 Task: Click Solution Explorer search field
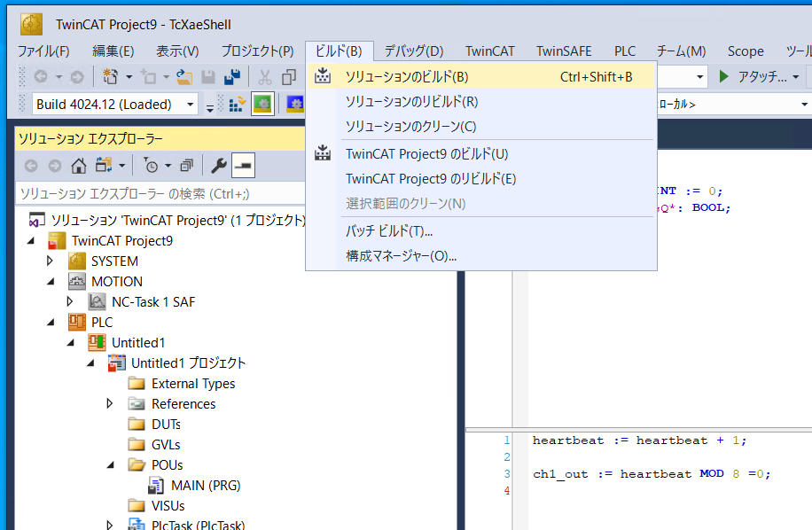click(160, 193)
